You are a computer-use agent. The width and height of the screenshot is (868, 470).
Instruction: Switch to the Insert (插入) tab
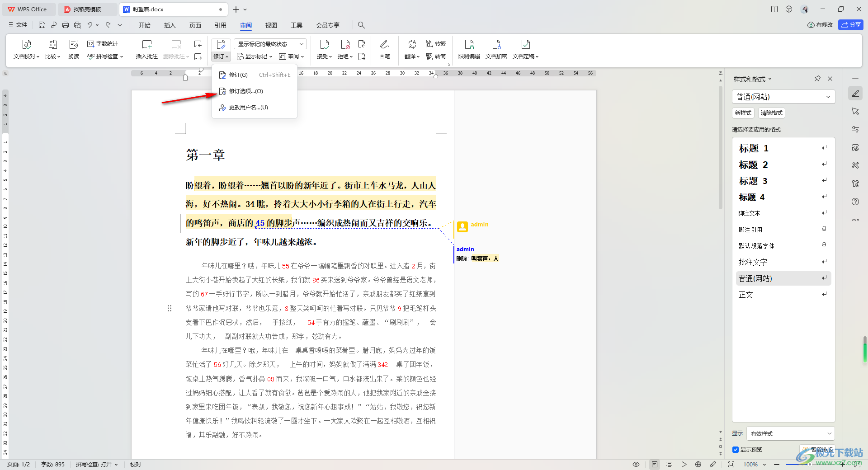click(170, 25)
